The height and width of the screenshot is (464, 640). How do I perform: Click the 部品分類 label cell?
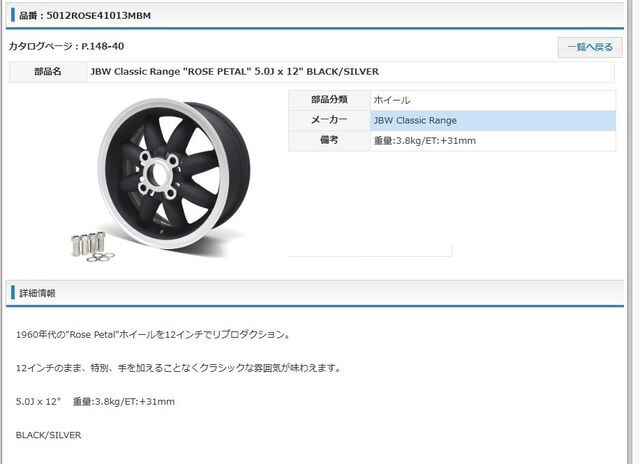point(329,100)
